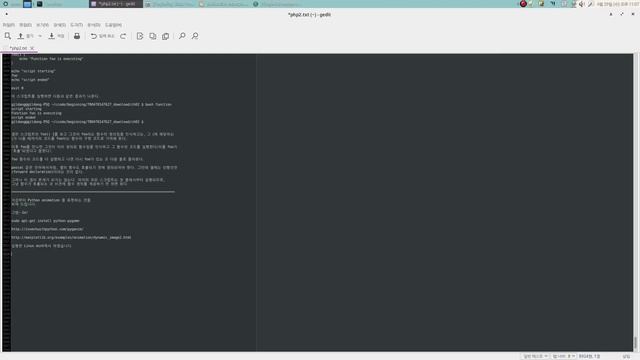Viewport: 640px width, 360px height.
Task: Click the clock in the top panel
Action: tap(618, 4)
